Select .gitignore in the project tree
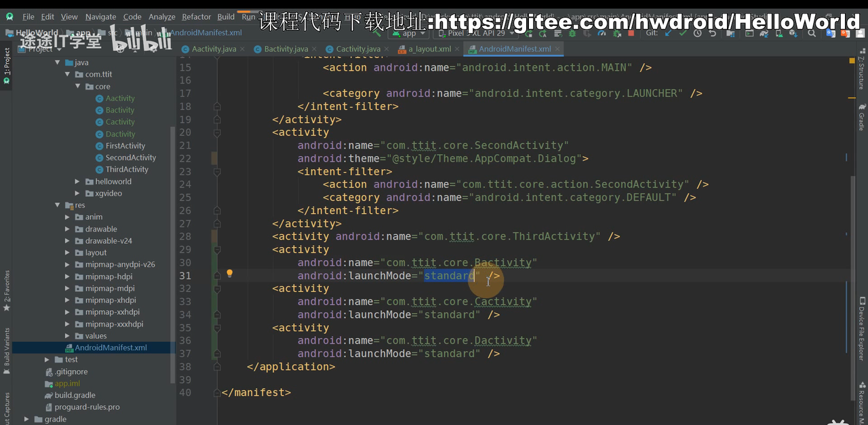Screen dimensions: 868x425 point(71,371)
